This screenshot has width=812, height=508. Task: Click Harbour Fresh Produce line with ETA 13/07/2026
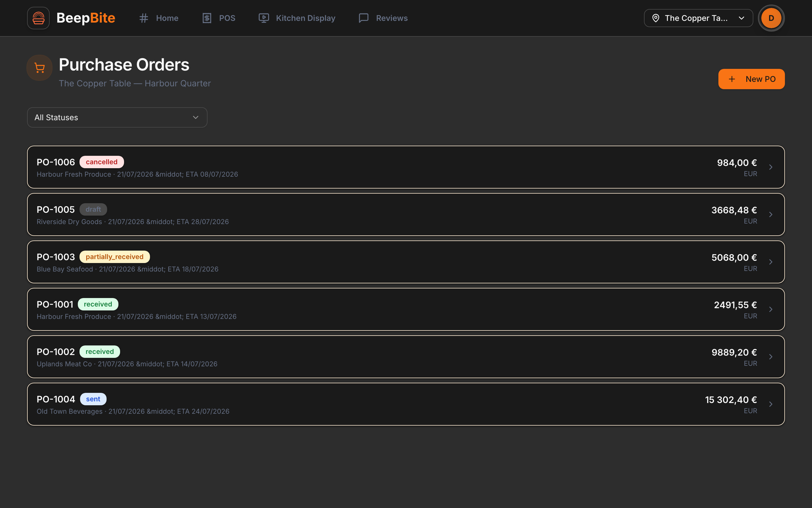pyautogui.click(x=136, y=316)
